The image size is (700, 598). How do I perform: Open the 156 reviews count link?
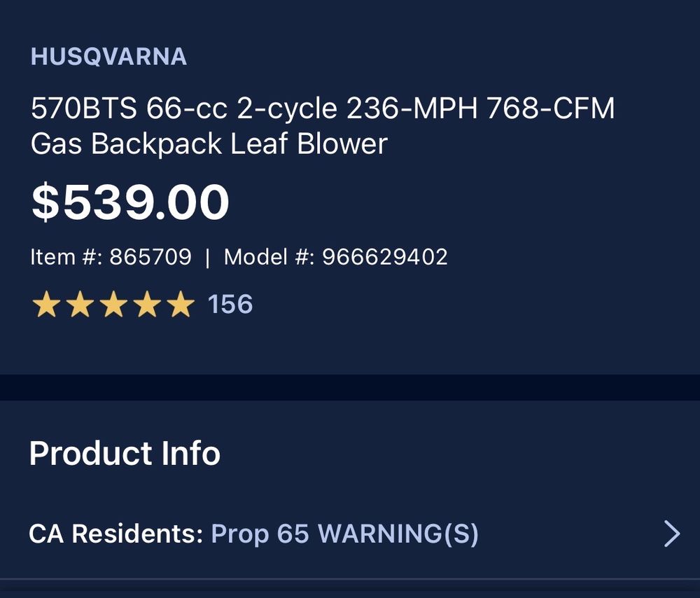click(230, 305)
